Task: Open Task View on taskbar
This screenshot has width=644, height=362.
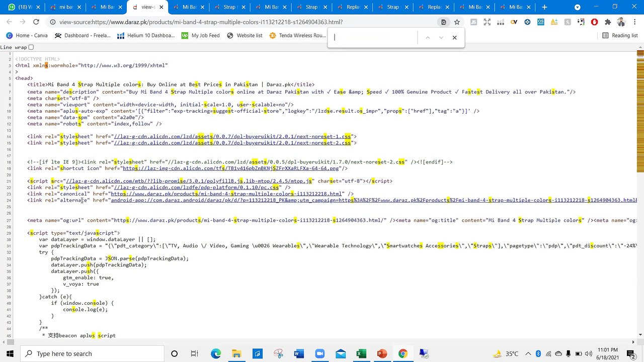Action: click(194, 353)
